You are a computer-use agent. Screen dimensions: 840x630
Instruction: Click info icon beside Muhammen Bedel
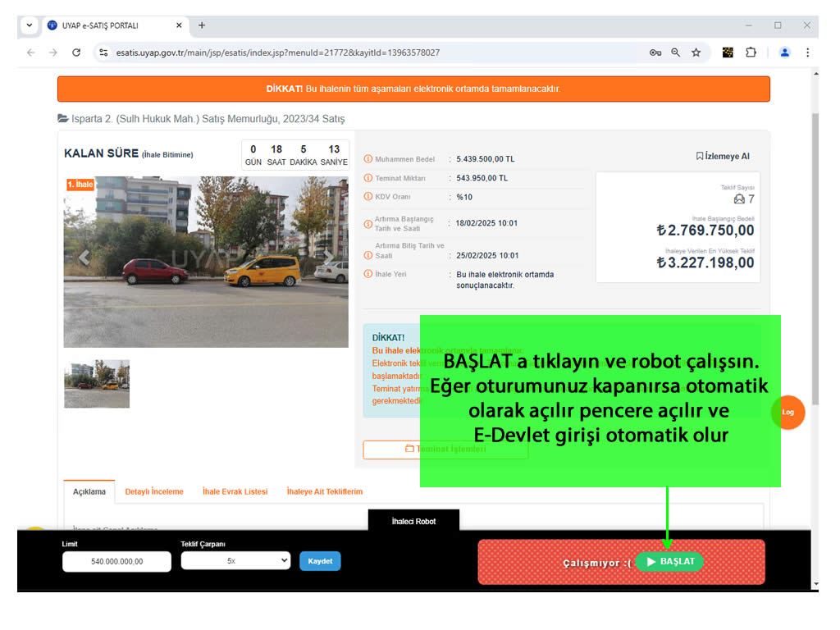coord(368,158)
